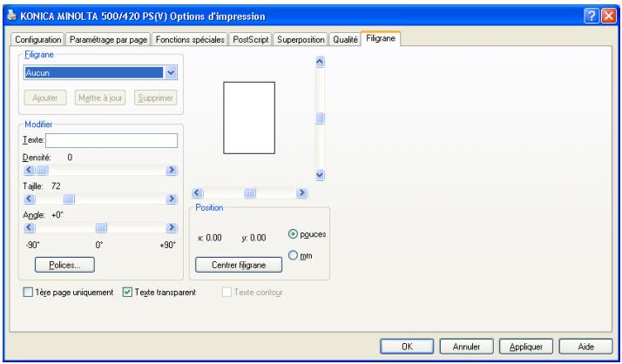Select the pouces unit radio button

click(x=293, y=234)
